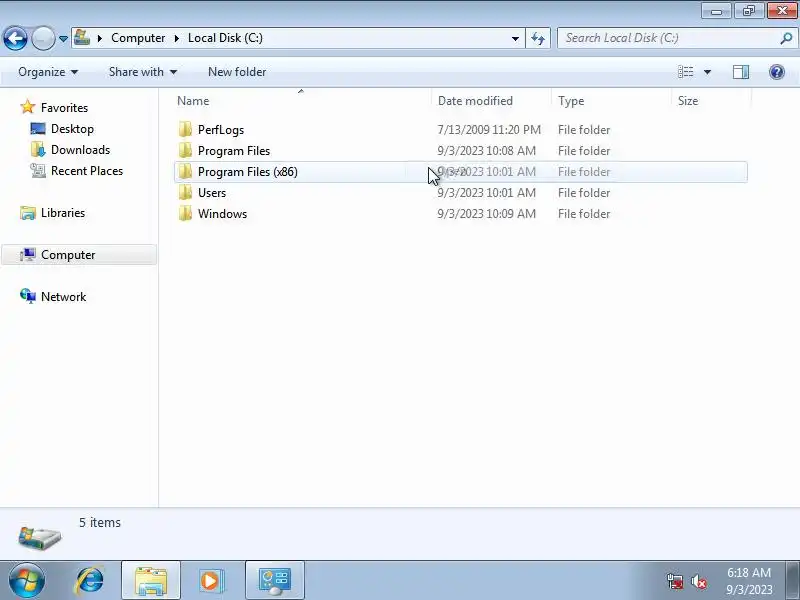Open the Windows Start menu
This screenshot has height=600, width=800.
pyautogui.click(x=26, y=581)
